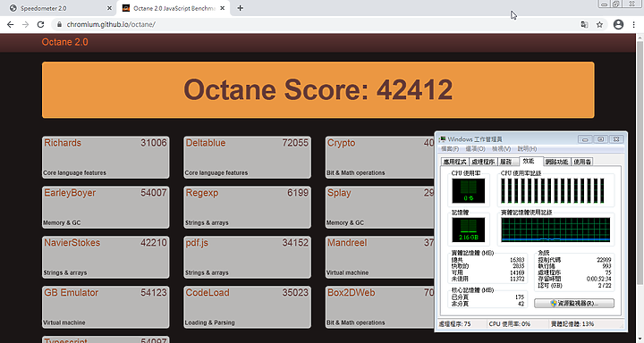Click the 記憶體 gauge showing 2.16 GB
Image resolution: width=644 pixels, height=343 pixels.
click(468, 230)
